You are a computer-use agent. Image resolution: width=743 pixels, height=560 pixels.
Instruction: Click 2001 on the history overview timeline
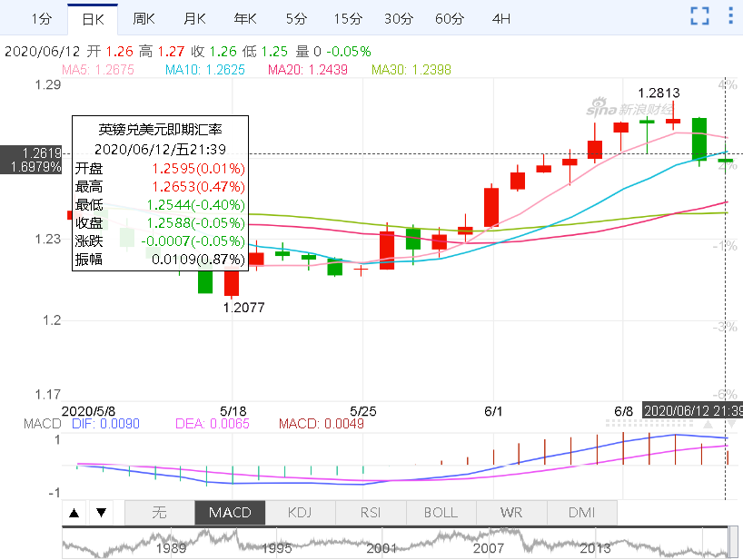click(x=381, y=548)
